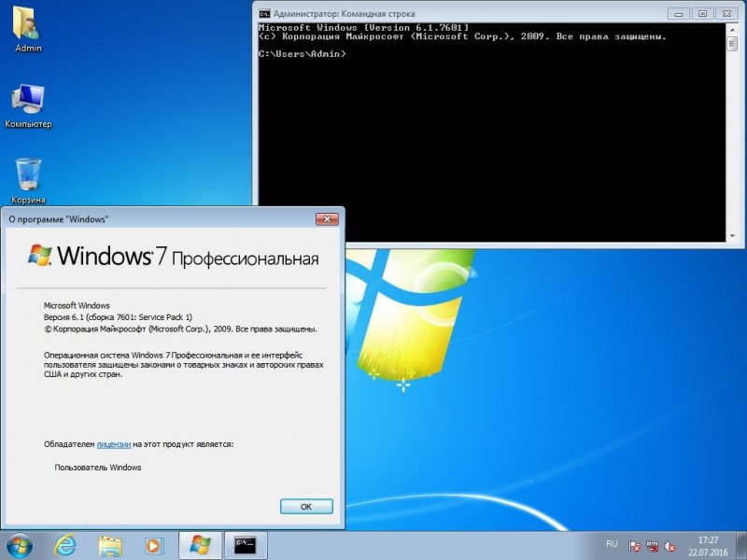Click the Windows 7 Профессиональная logo banner
This screenshot has height=560, width=747.
pos(173,256)
